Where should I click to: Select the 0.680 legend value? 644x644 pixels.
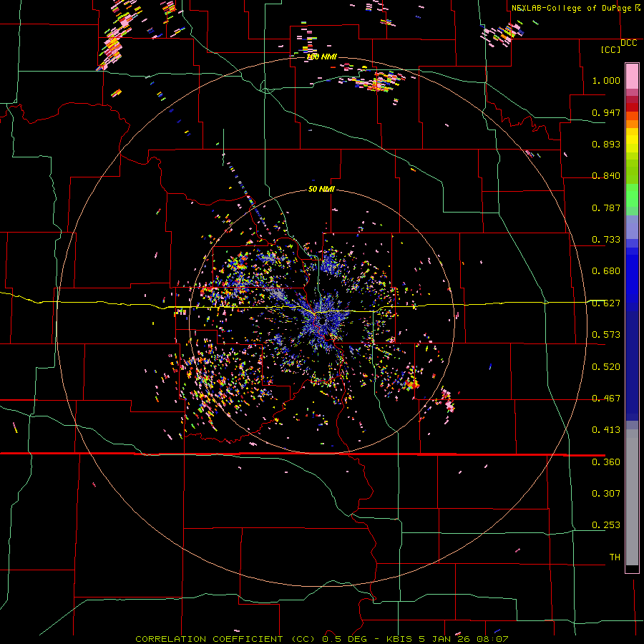coord(606,271)
